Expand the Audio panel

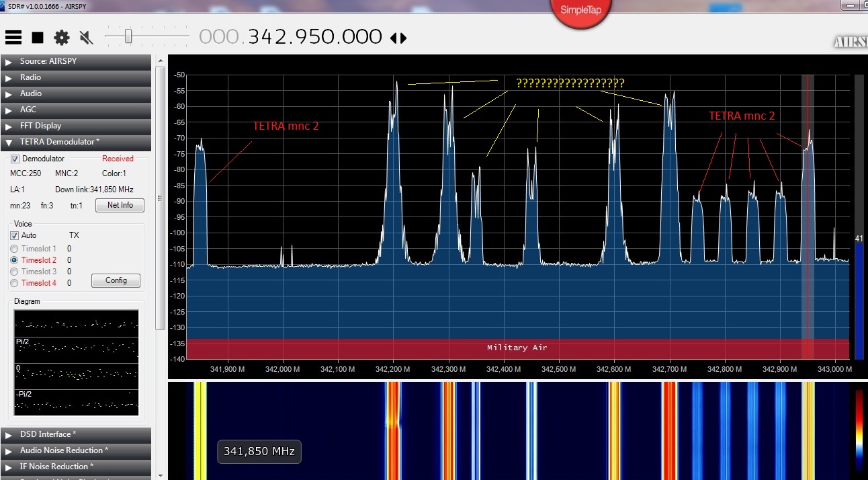pos(76,93)
